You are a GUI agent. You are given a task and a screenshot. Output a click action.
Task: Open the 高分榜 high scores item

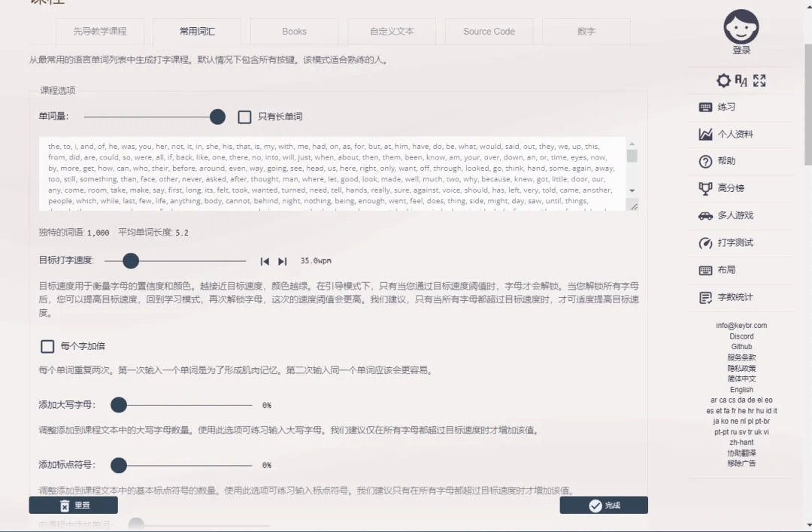731,188
